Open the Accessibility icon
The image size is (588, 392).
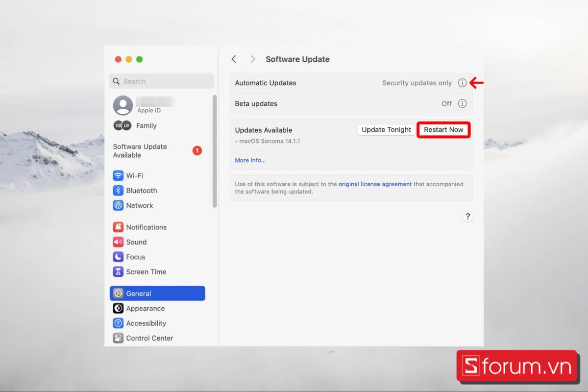(x=118, y=323)
